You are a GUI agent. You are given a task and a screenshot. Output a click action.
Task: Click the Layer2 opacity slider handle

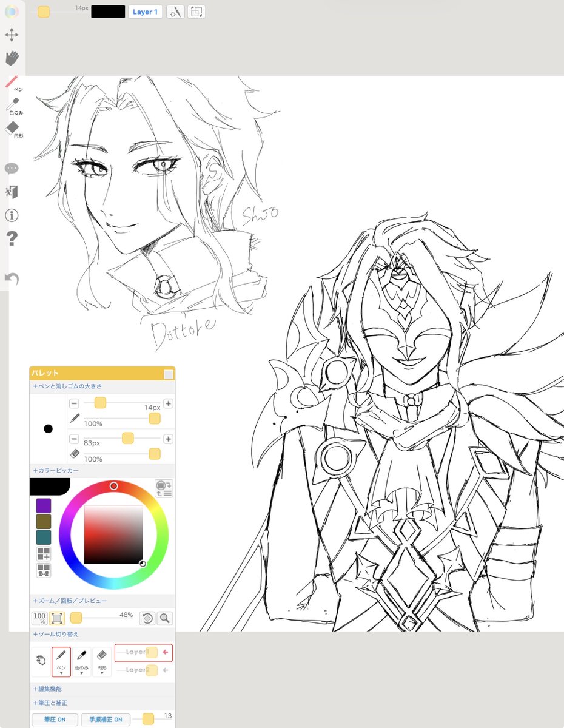pyautogui.click(x=152, y=670)
